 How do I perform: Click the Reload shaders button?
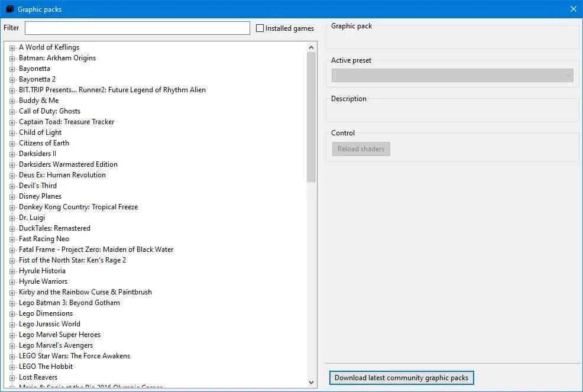coord(361,149)
